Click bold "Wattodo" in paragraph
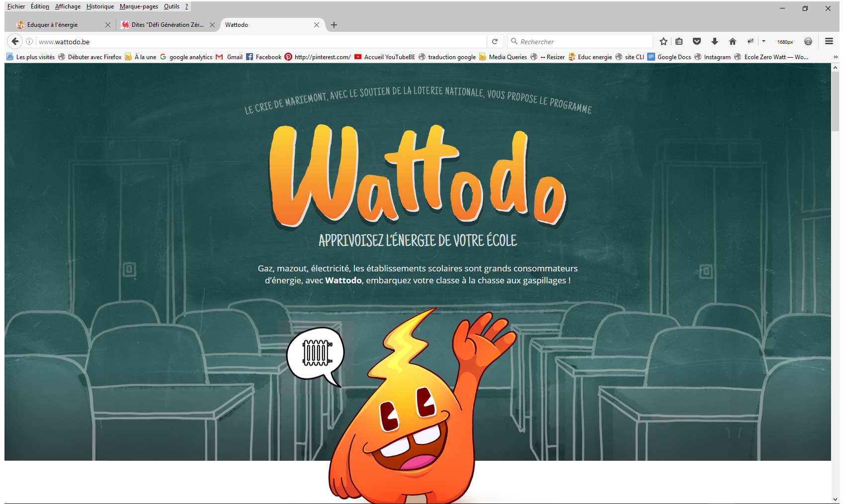This screenshot has height=504, width=844. coord(343,280)
